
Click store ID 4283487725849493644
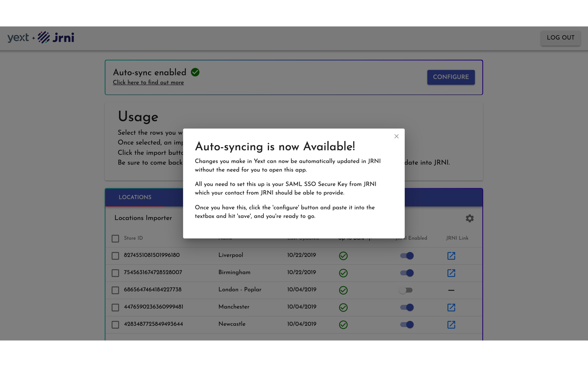pos(153,324)
